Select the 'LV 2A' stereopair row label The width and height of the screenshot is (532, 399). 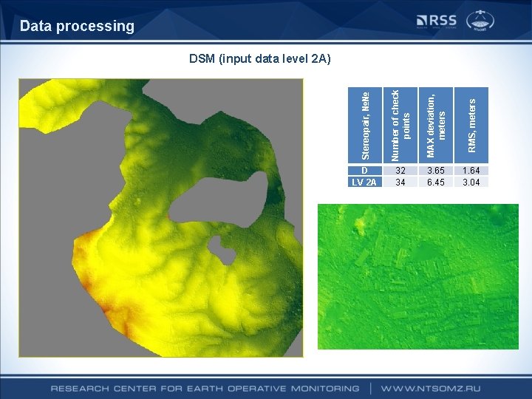pos(365,183)
